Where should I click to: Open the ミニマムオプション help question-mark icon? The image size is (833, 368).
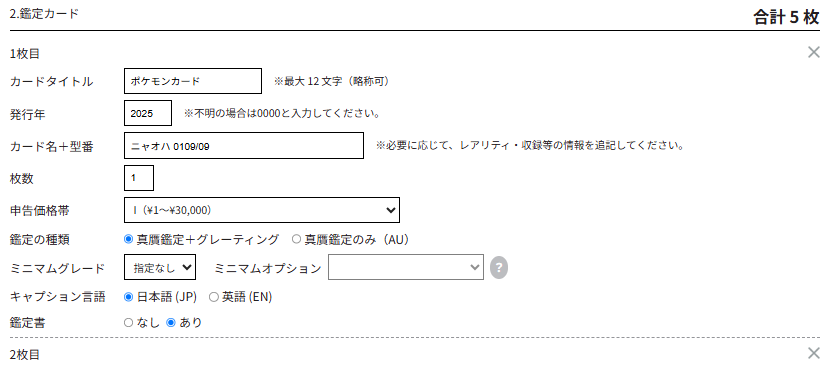point(499,268)
